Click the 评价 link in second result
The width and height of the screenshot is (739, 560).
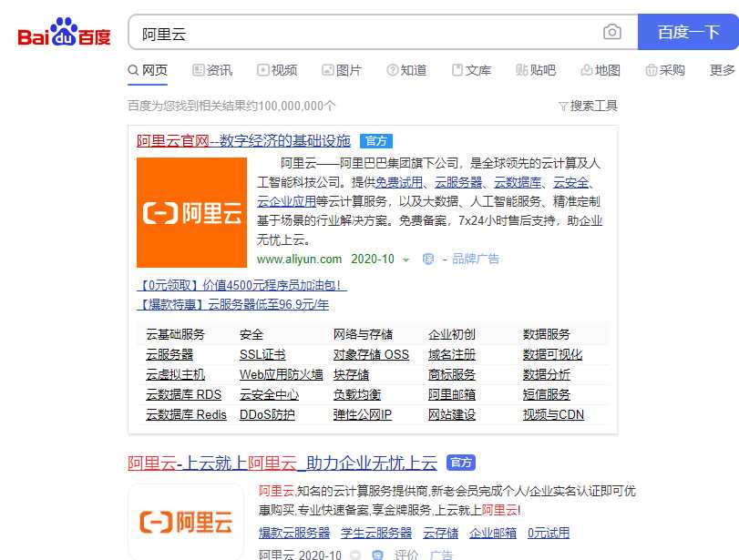(x=406, y=555)
